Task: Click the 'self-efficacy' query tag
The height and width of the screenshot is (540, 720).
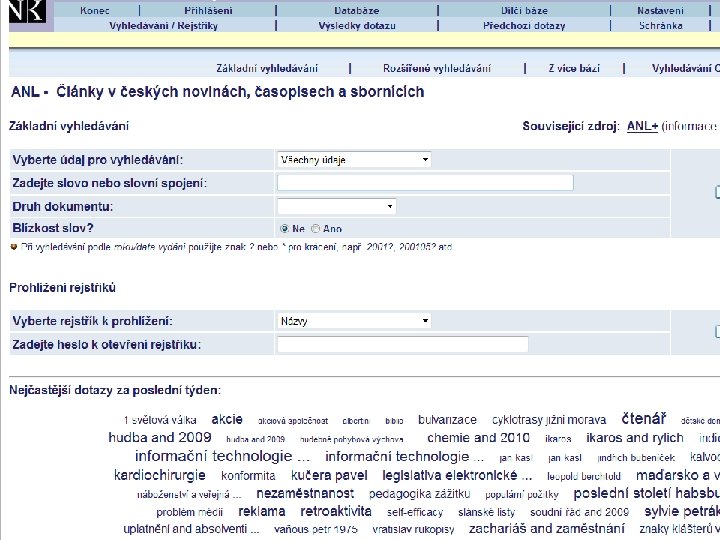Action: [415, 512]
